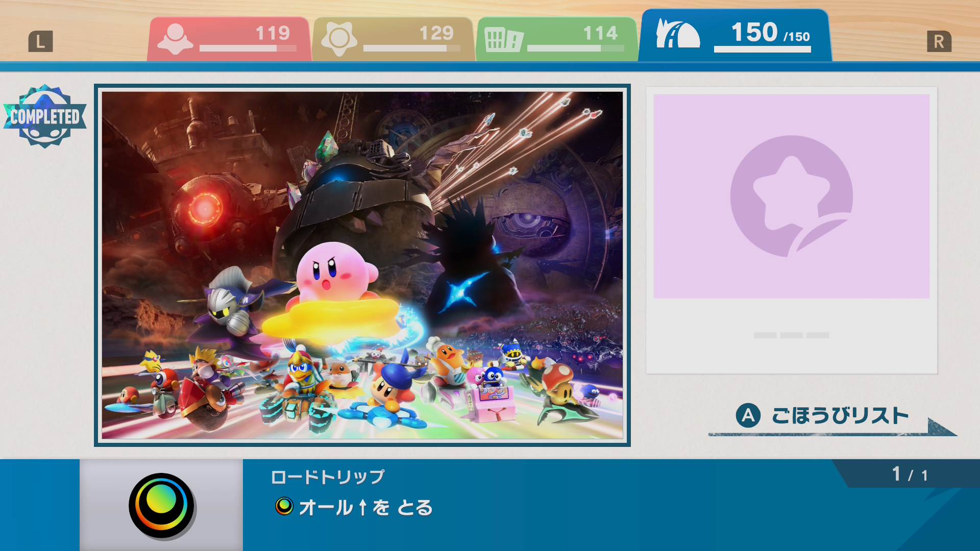Select the blue road trip tab icon
The image size is (980, 551).
677,34
